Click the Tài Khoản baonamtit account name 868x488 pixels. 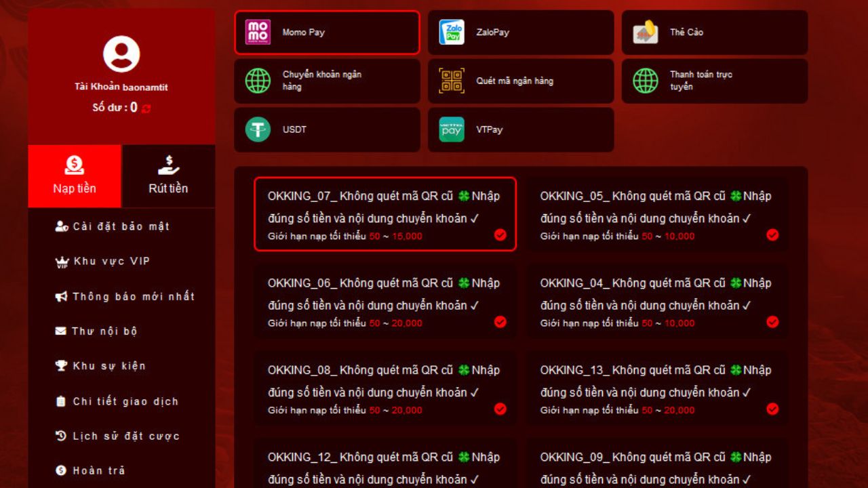click(x=121, y=87)
